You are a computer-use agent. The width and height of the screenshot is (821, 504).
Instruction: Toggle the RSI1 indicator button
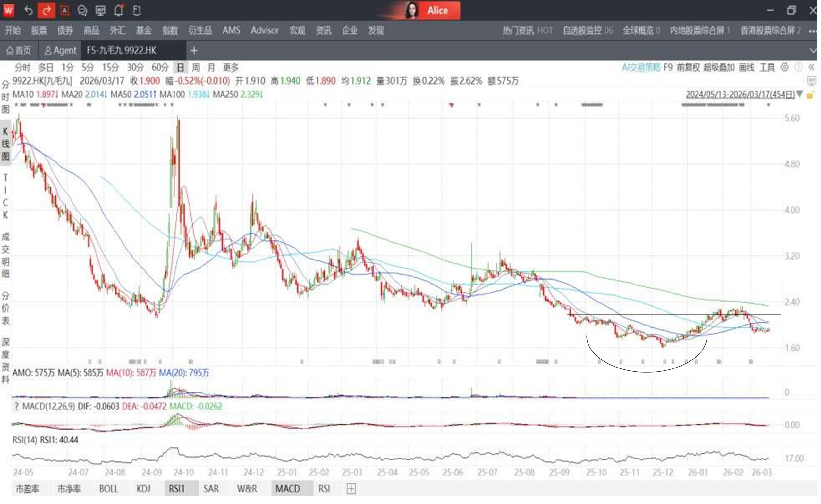coord(177,489)
